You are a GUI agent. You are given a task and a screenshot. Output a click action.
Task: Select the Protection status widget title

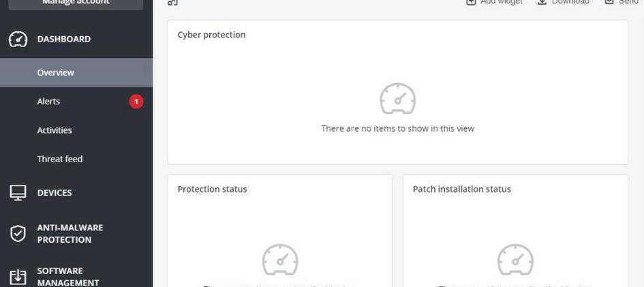[x=212, y=189]
